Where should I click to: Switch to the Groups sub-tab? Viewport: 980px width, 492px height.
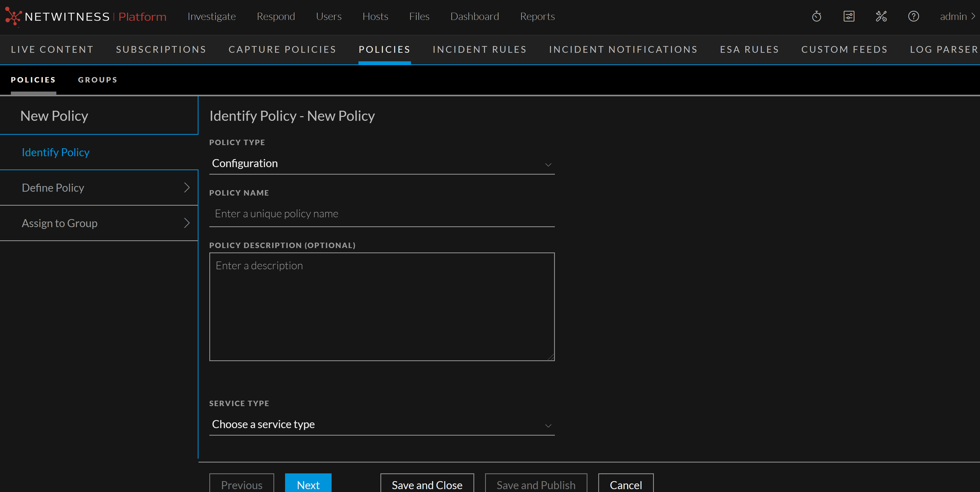pos(97,80)
